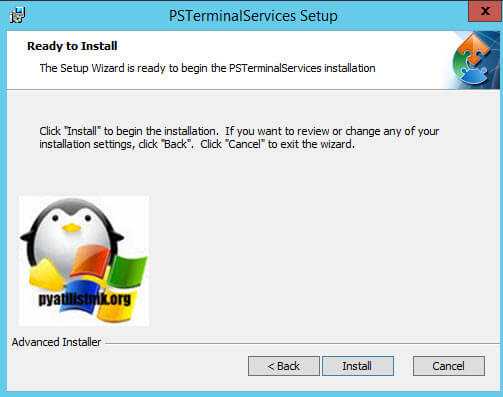Click the green pane of the Windows flag
503x397 pixels.
tap(128, 272)
